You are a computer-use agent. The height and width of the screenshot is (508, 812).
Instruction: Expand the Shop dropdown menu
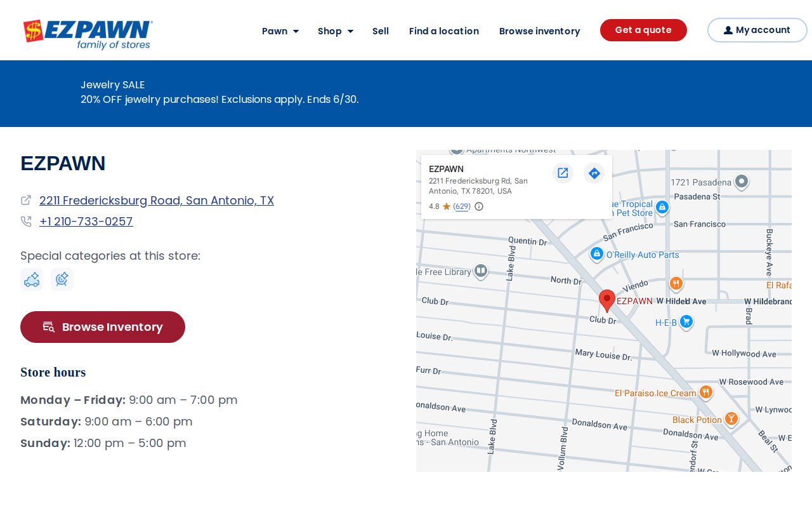(336, 30)
